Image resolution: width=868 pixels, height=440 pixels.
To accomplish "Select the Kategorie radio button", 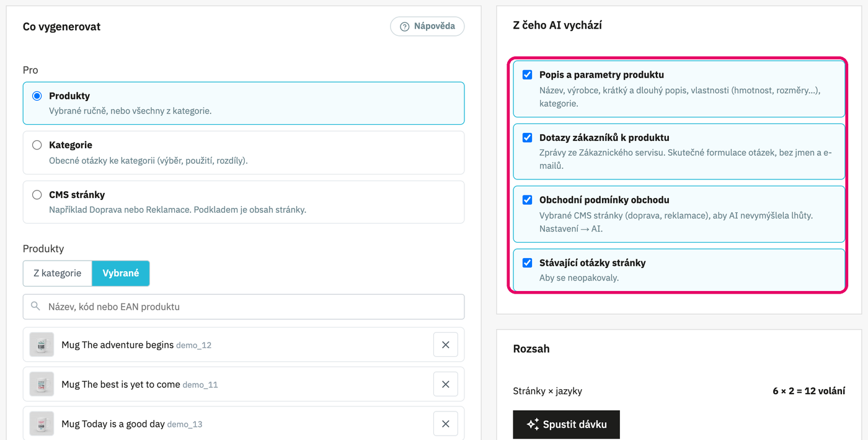I will pyautogui.click(x=37, y=145).
